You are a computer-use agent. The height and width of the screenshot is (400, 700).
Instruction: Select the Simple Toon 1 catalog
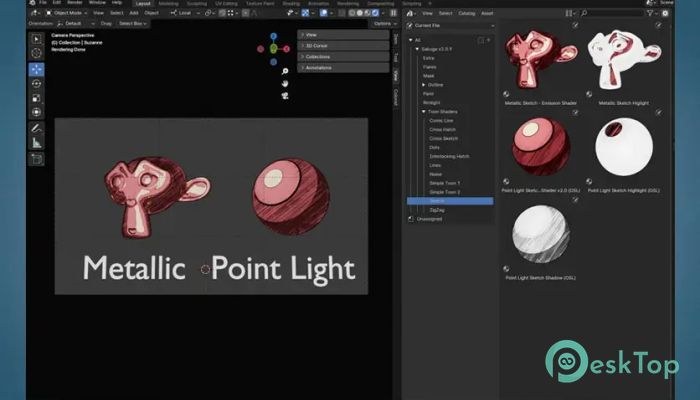(444, 183)
